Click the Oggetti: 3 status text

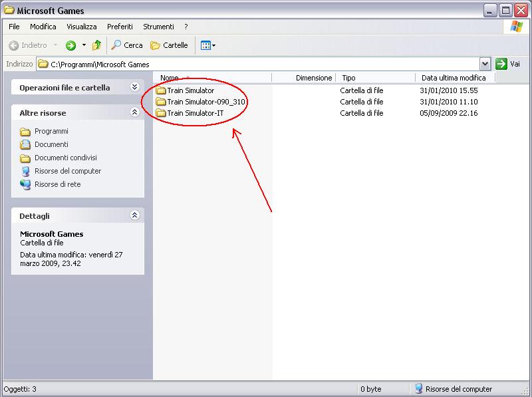pos(20,389)
